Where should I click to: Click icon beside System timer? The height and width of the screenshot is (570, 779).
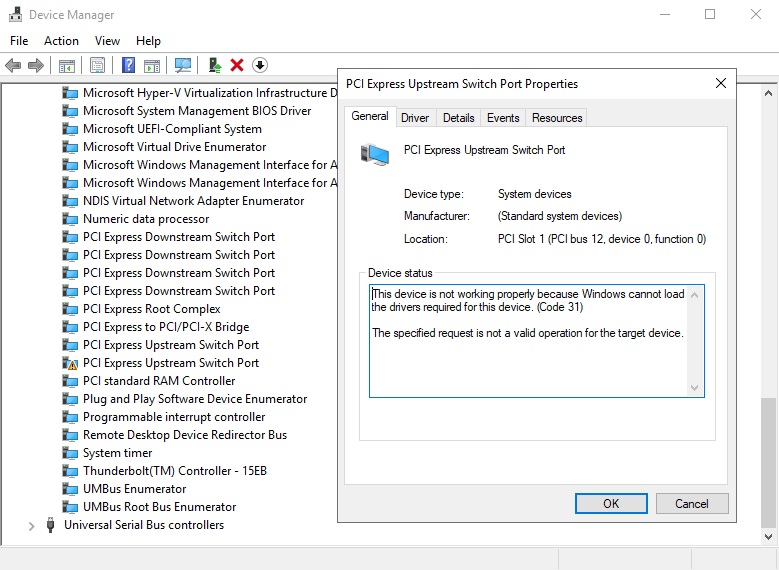coord(70,453)
